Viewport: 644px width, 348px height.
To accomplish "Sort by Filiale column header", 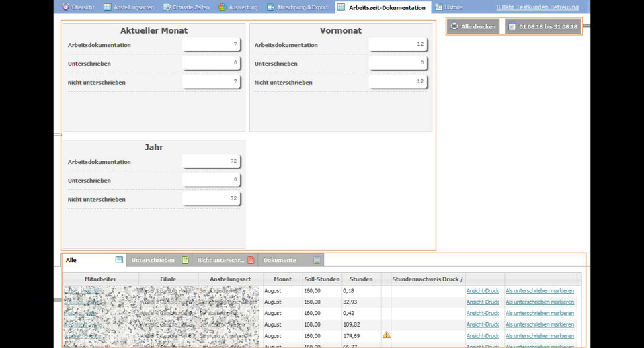I will [168, 279].
